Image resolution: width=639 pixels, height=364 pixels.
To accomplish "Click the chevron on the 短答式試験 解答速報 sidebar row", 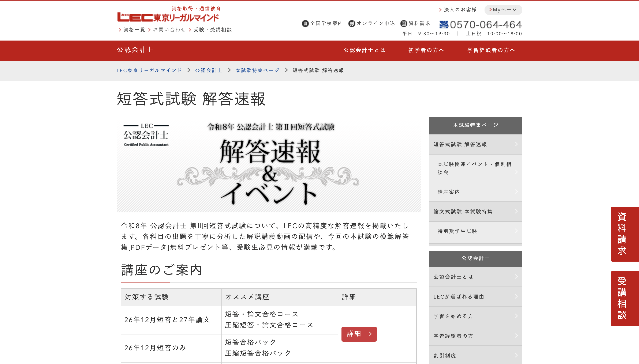I will pos(516,144).
